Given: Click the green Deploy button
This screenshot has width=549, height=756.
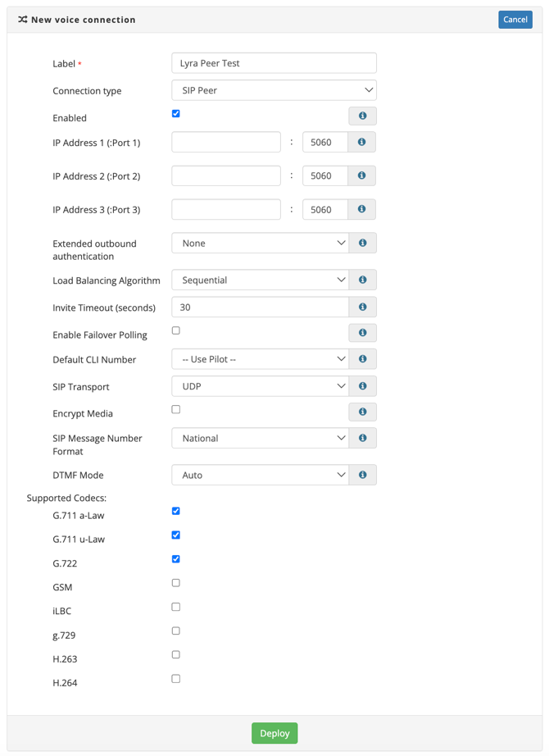Looking at the screenshot, I should point(274,734).
